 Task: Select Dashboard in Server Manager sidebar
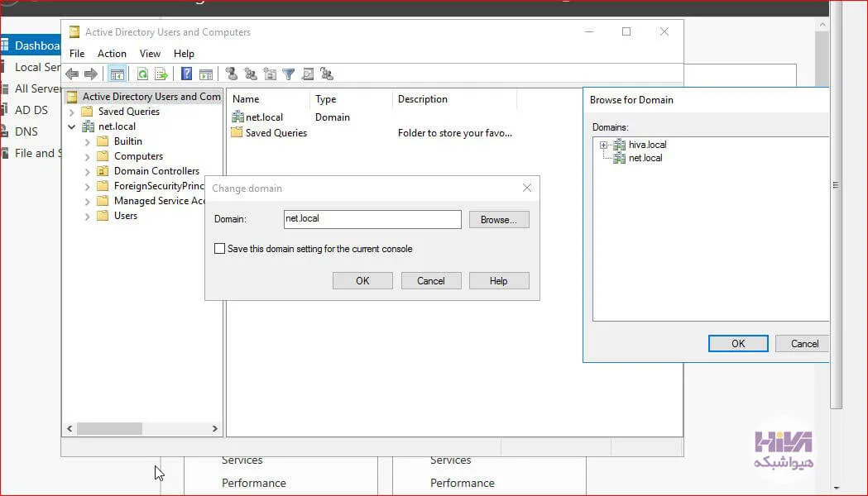pyautogui.click(x=31, y=45)
